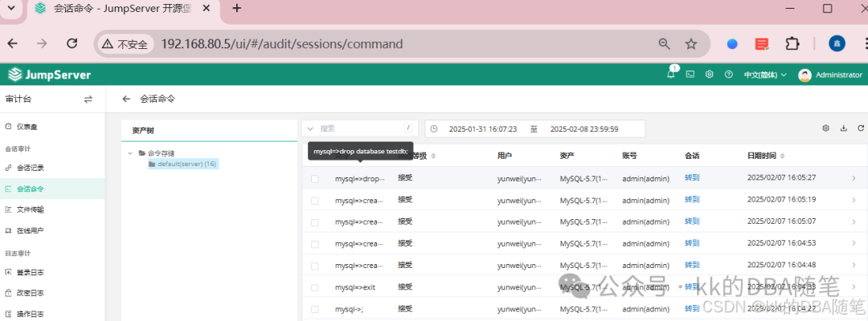Refresh the command table
This screenshot has height=321, width=868.
861,128
